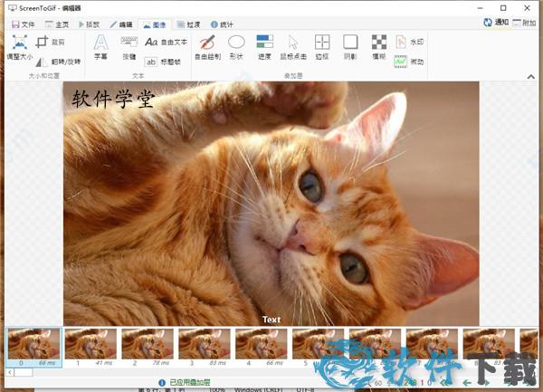This screenshot has height=392, width=543.
Task: Open the 水印 watermark tool
Action: [x=409, y=42]
